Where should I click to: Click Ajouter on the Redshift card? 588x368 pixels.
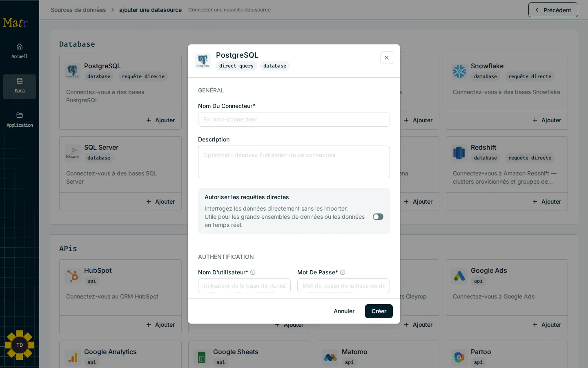point(547,202)
